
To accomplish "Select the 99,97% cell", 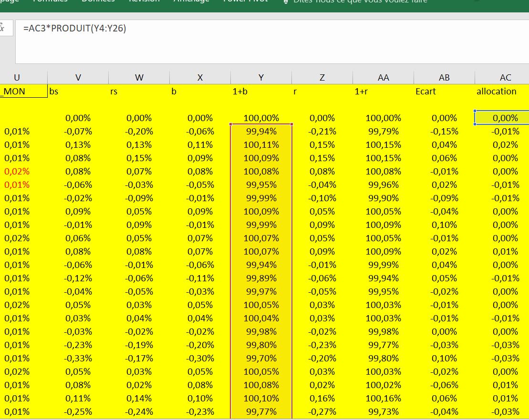I will point(261,292).
